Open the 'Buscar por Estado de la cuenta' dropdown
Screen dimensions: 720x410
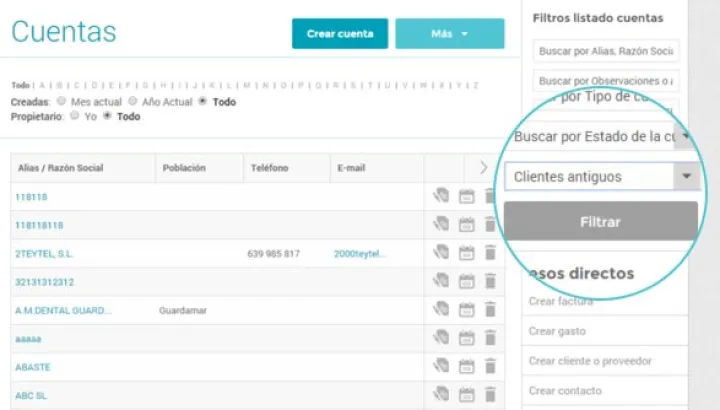602,136
